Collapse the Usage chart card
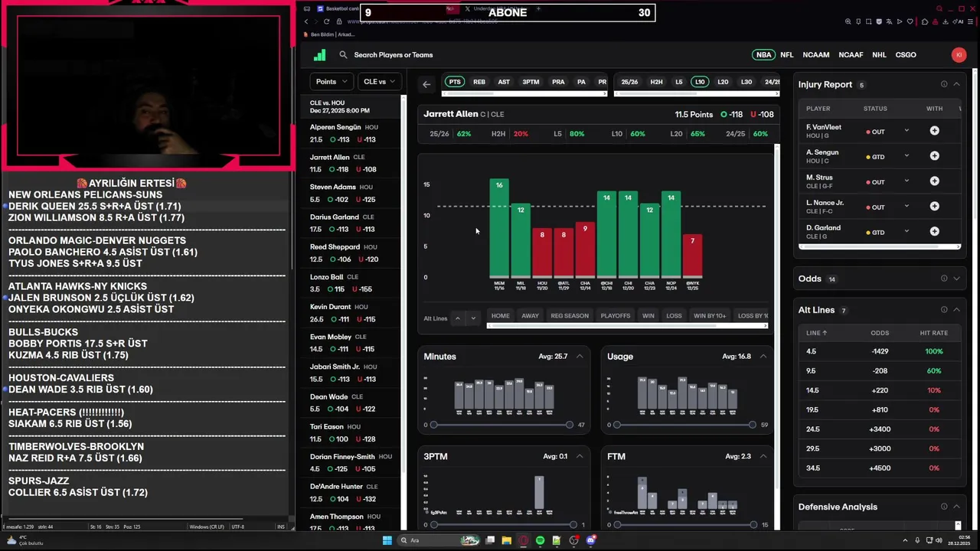 pos(763,357)
